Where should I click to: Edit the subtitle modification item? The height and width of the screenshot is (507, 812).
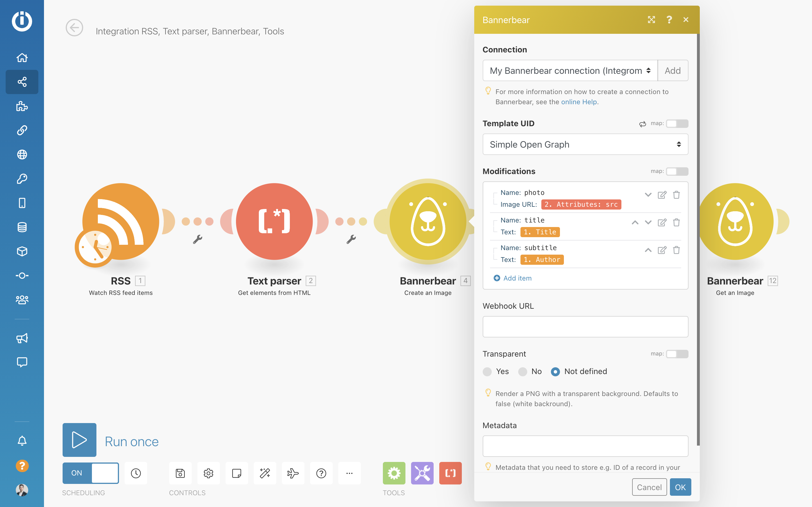click(x=662, y=250)
